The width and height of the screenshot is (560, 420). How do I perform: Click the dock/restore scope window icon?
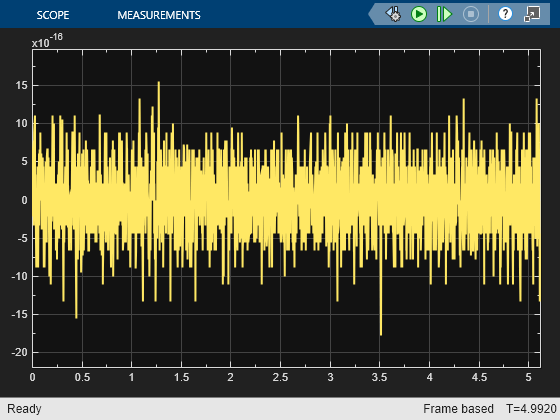532,14
